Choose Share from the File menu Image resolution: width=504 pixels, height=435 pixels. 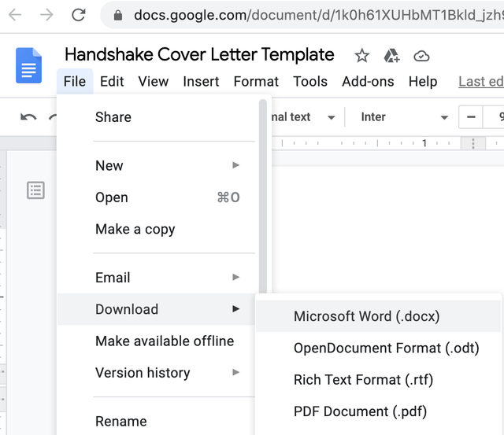click(x=156, y=117)
